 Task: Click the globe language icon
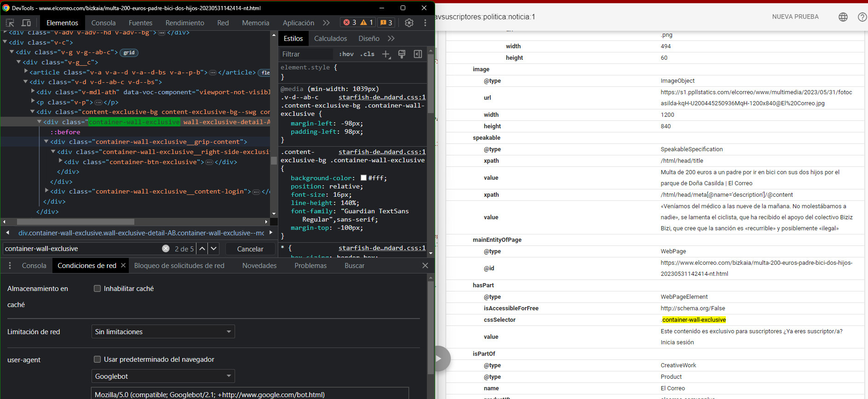843,17
